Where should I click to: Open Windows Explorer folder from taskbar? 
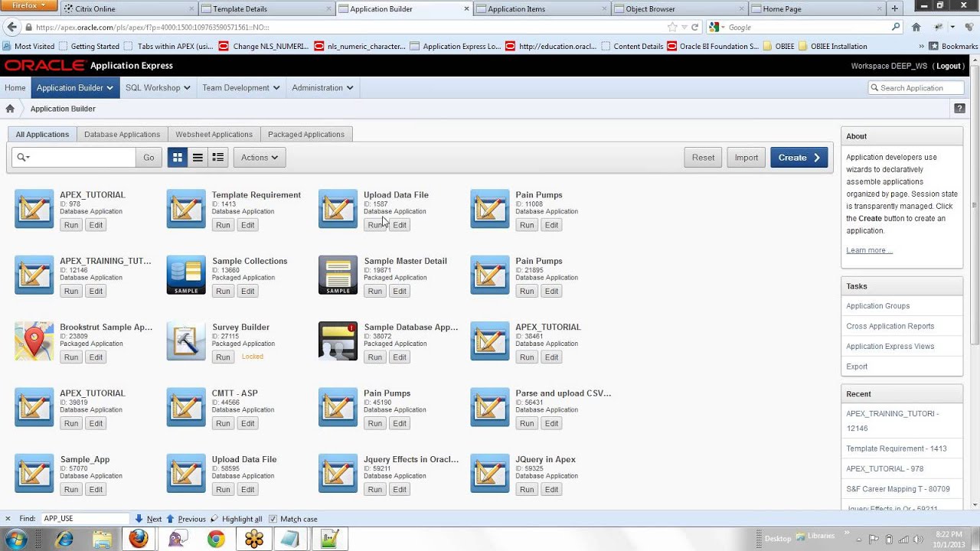102,539
